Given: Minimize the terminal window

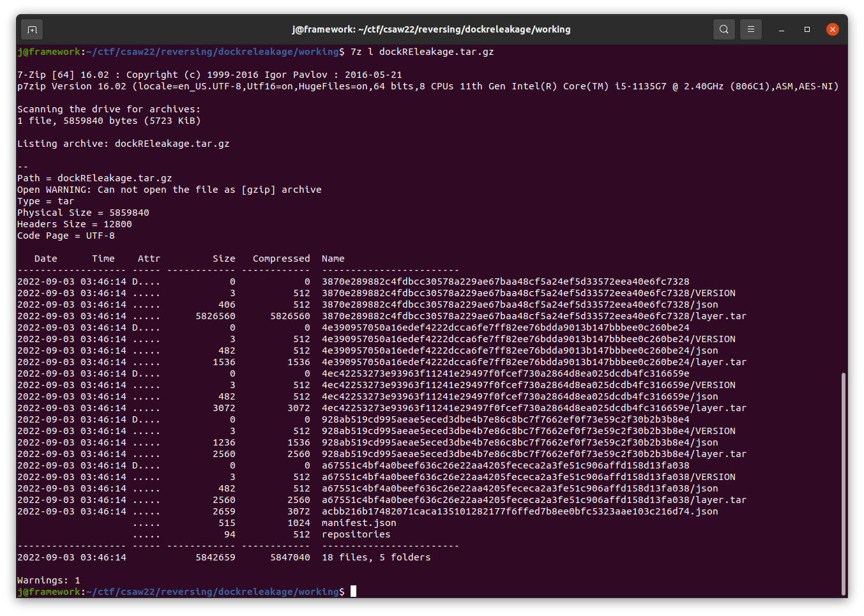Looking at the screenshot, I should coord(782,29).
